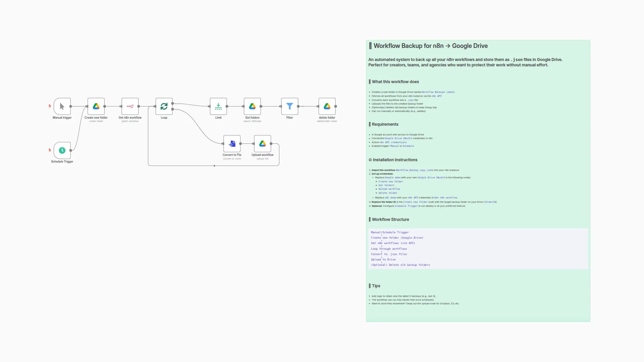Select the Manual trigger node cursor icon

[x=62, y=106]
